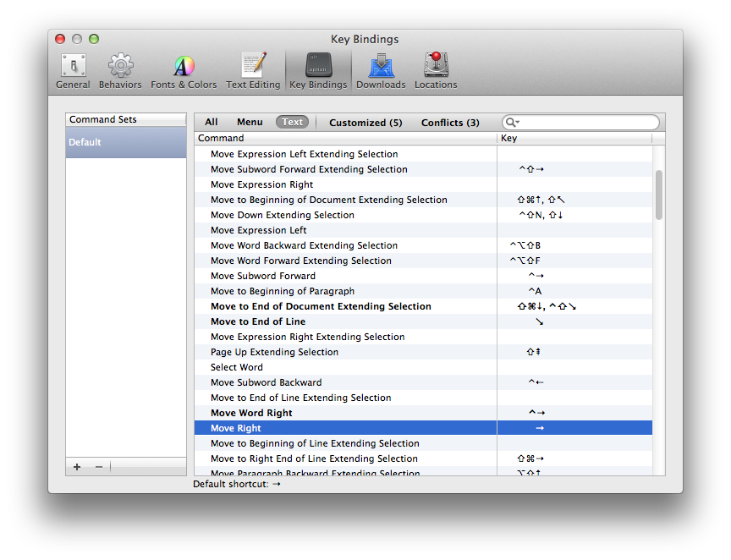Show All key bindings filter
Viewport: 731px width, 560px height.
click(x=212, y=122)
